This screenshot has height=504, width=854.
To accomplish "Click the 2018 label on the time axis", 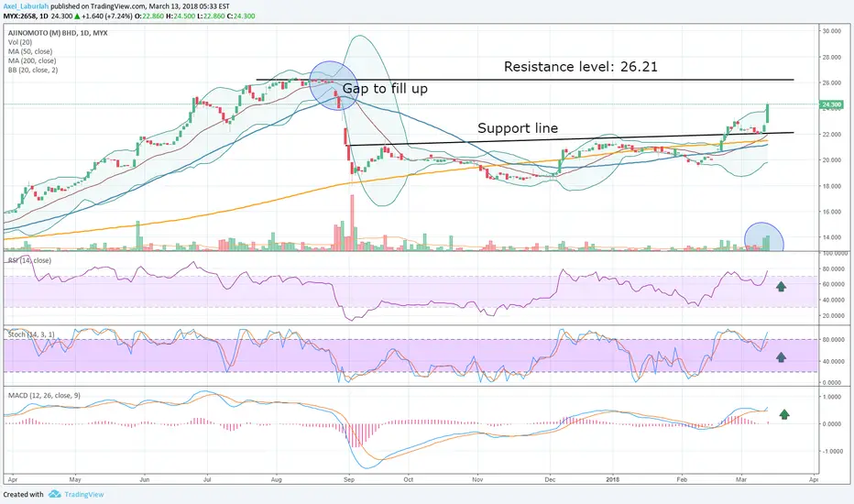I will coord(613,479).
